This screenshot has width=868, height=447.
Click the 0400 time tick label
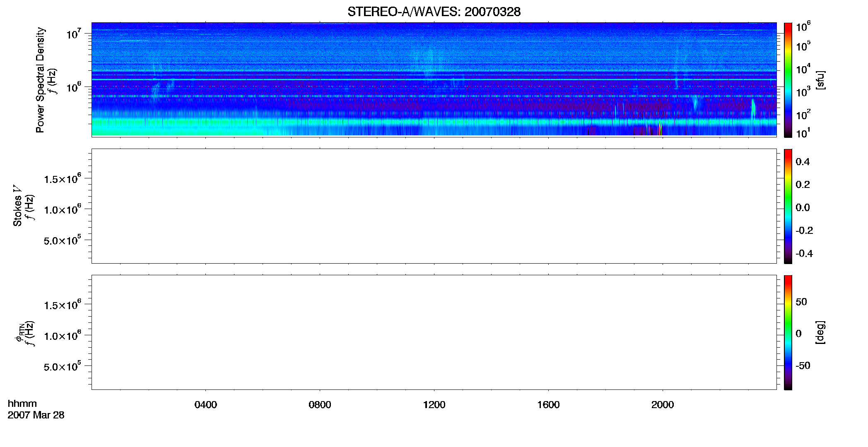point(206,405)
